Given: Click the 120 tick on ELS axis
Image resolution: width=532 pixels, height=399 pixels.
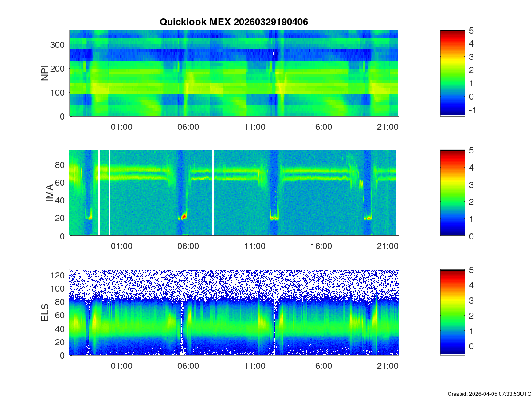Looking at the screenshot, I should (x=59, y=275).
